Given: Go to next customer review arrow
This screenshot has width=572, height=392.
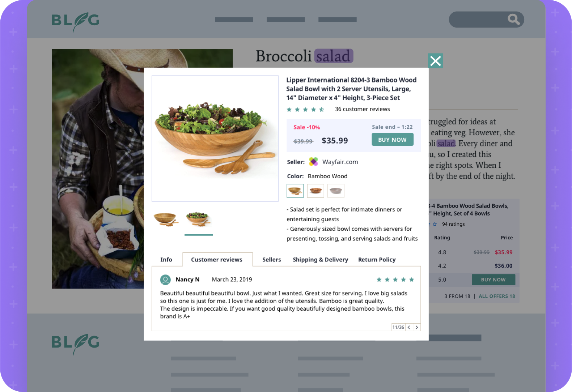Looking at the screenshot, I should click(417, 327).
